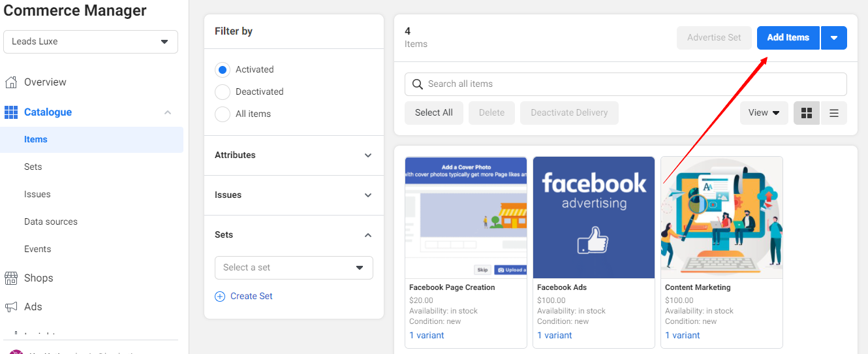
Task: Click the Commerce Manager heading
Action: 75,10
